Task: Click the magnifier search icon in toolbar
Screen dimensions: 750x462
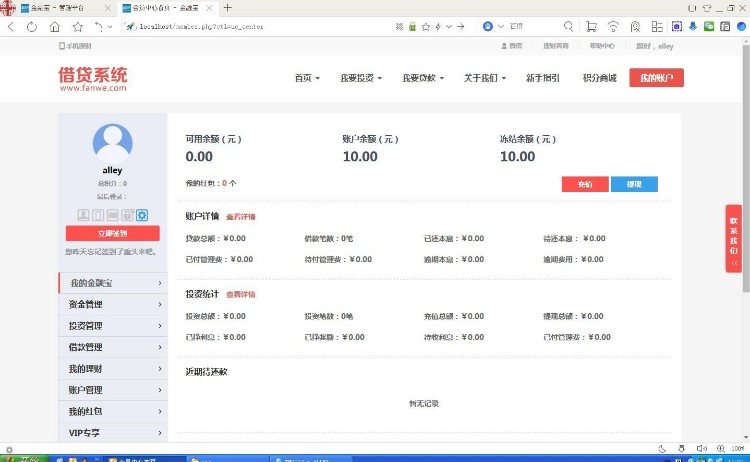Action: 568,26
